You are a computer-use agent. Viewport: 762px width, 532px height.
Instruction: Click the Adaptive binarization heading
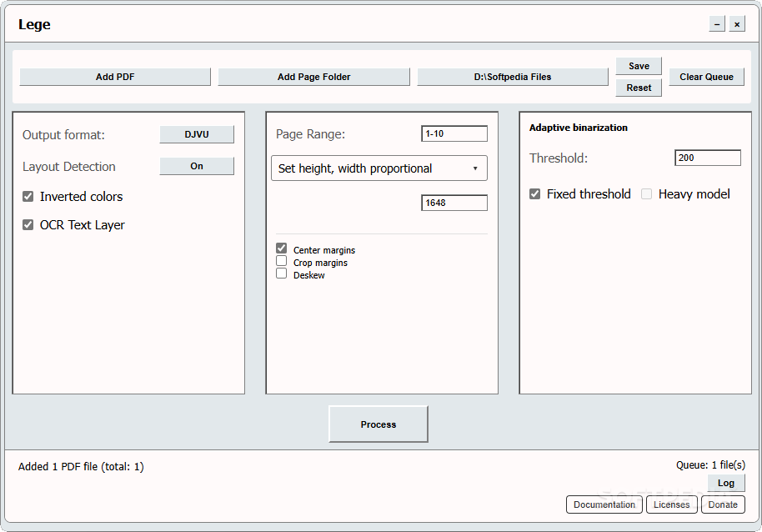(579, 128)
